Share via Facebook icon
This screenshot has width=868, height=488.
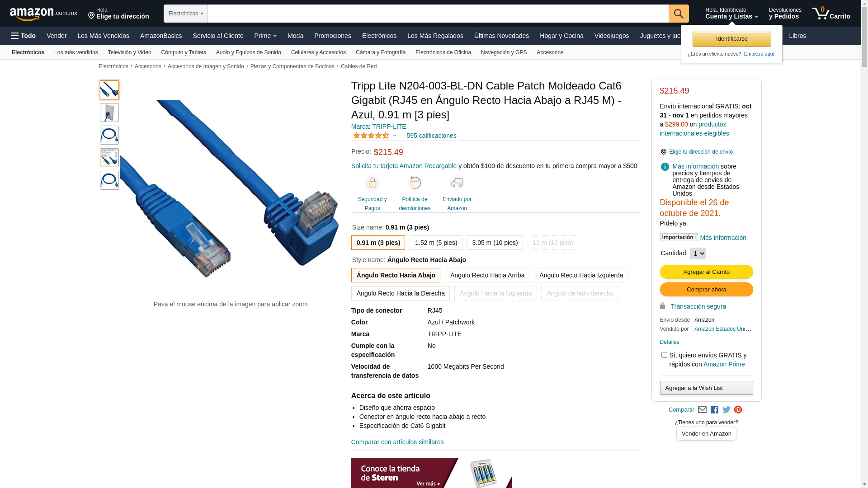pos(714,410)
